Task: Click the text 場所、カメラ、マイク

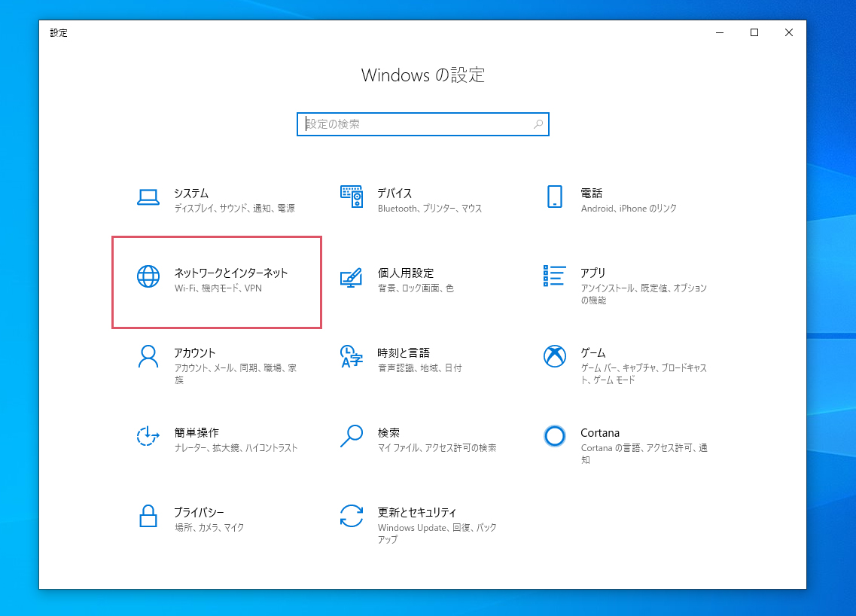Action: click(209, 527)
